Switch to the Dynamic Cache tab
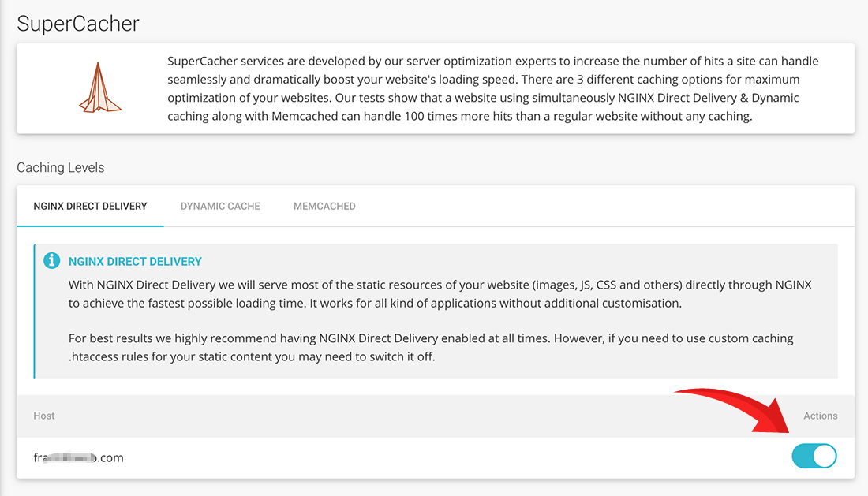Screen dimensions: 868x496 pyautogui.click(x=220, y=207)
